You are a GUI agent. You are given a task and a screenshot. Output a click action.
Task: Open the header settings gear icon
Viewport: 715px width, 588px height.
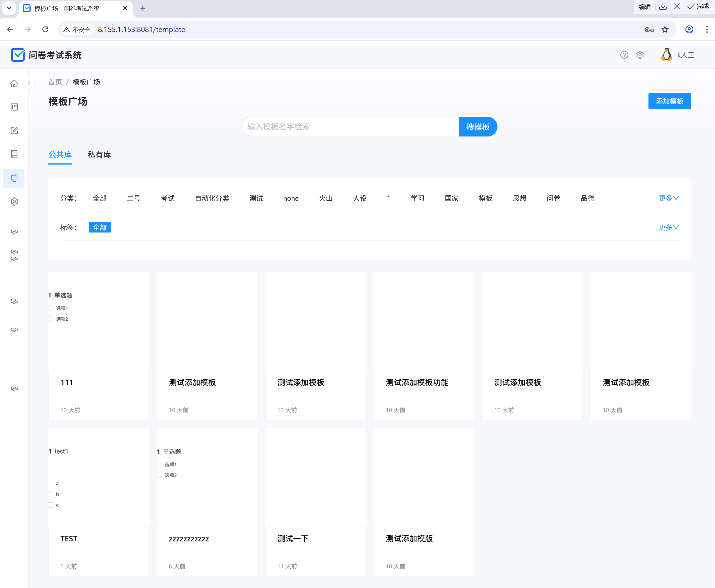pyautogui.click(x=640, y=55)
